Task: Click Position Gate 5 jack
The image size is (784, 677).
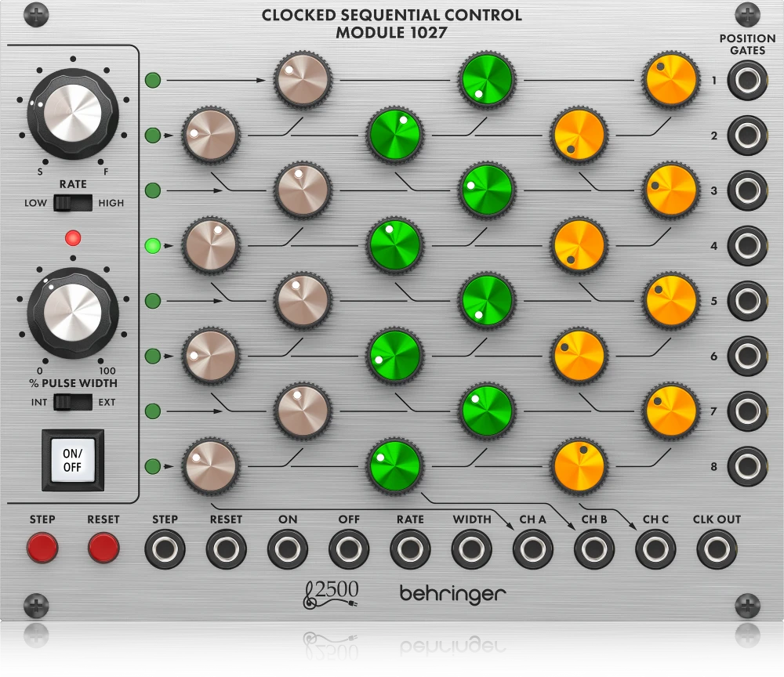Action: (x=747, y=301)
